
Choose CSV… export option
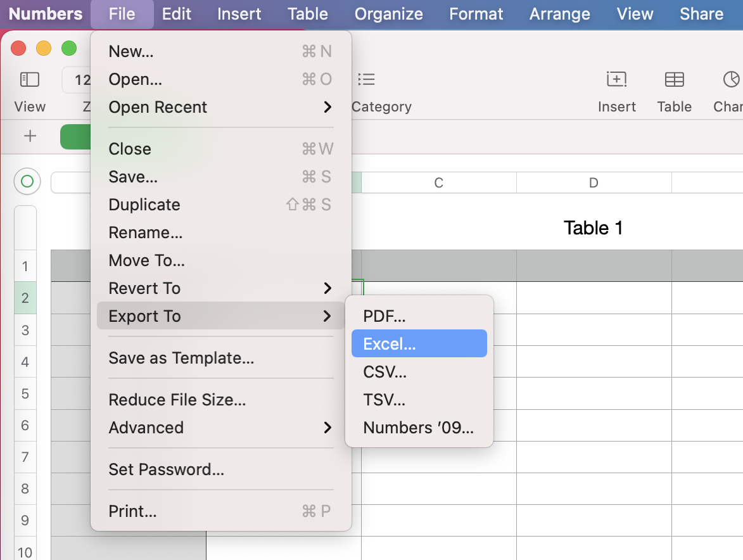(x=419, y=371)
